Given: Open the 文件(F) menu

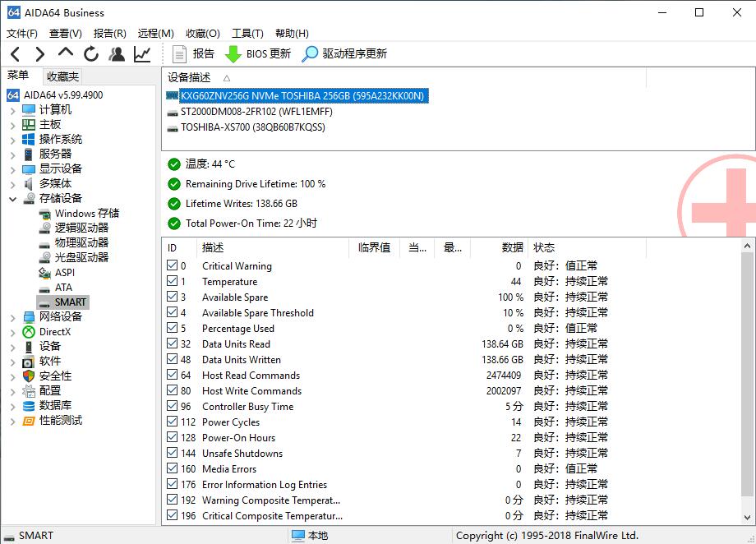Looking at the screenshot, I should [x=21, y=33].
